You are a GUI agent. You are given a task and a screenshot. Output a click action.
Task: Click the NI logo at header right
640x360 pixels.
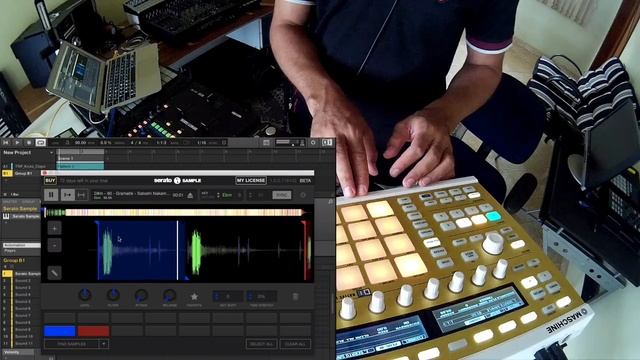327,142
